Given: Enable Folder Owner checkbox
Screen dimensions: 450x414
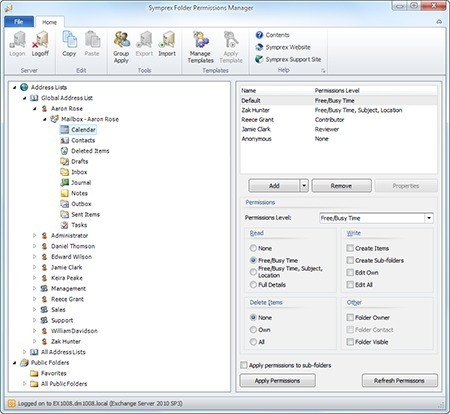Looking at the screenshot, I should 350,317.
